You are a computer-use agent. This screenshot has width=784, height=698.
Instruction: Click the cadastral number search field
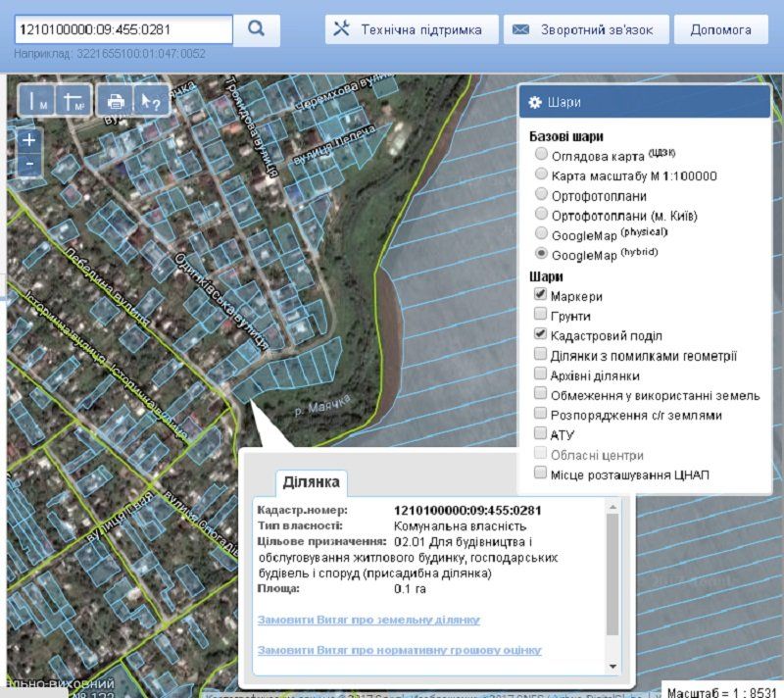(121, 29)
